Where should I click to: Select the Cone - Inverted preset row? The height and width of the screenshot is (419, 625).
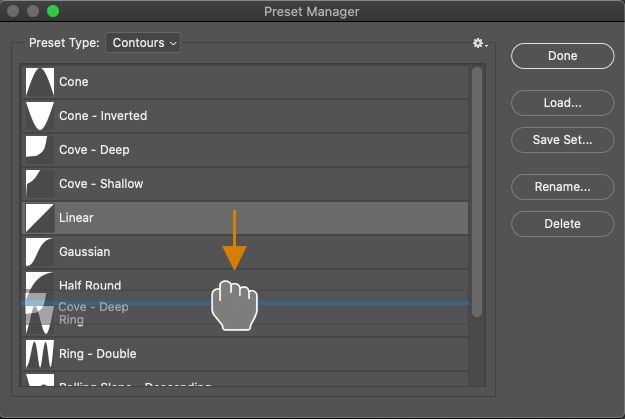click(x=250, y=116)
